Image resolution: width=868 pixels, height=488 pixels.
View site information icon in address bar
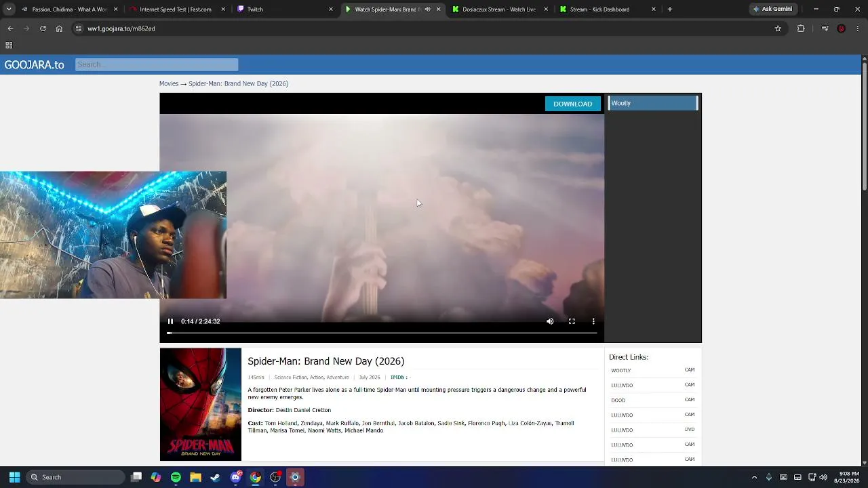(79, 28)
